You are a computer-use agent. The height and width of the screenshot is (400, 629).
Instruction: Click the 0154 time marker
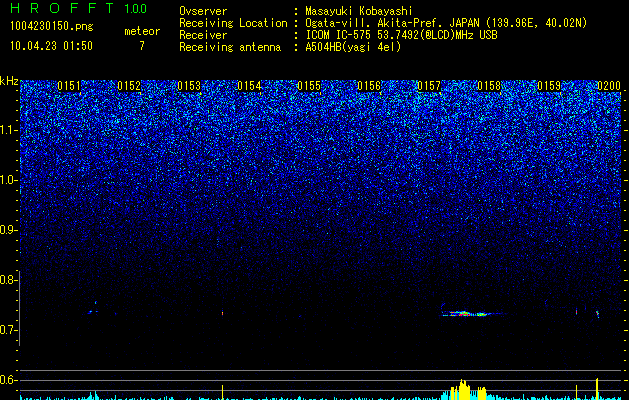[249, 86]
